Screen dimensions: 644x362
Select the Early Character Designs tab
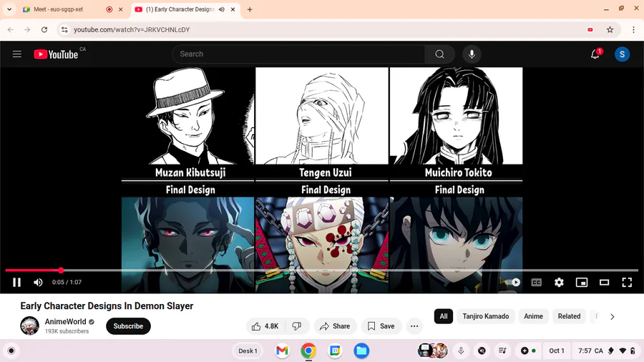(x=180, y=9)
